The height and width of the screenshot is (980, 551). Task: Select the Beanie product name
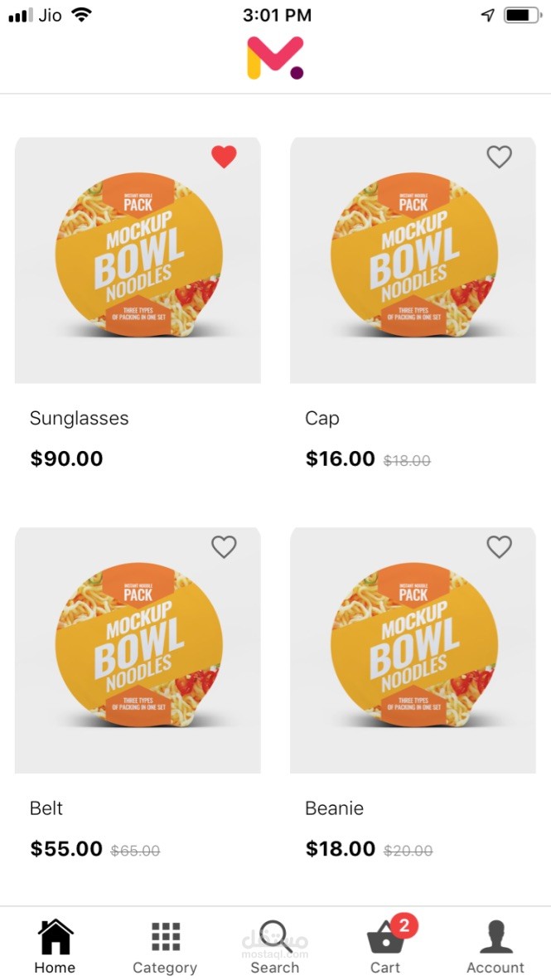click(x=334, y=808)
